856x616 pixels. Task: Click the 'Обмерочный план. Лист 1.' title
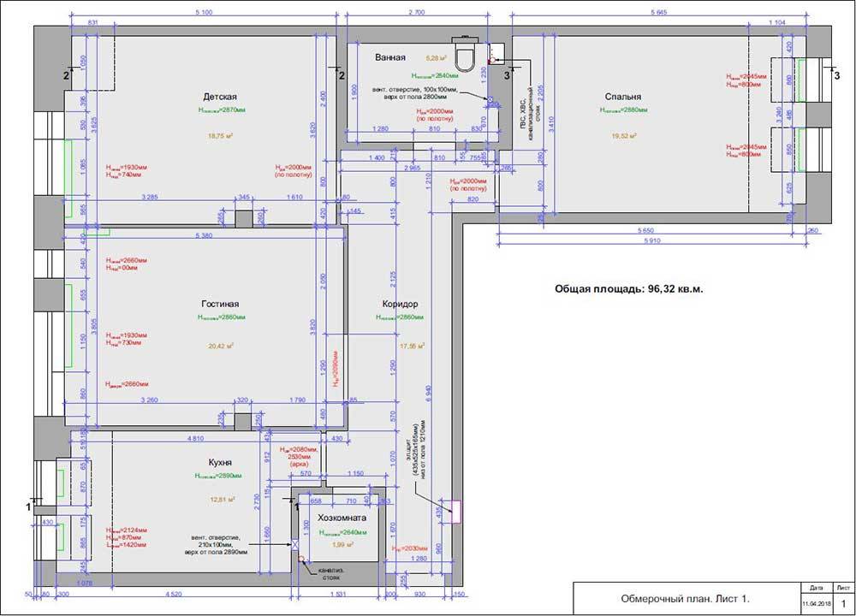coord(685,599)
